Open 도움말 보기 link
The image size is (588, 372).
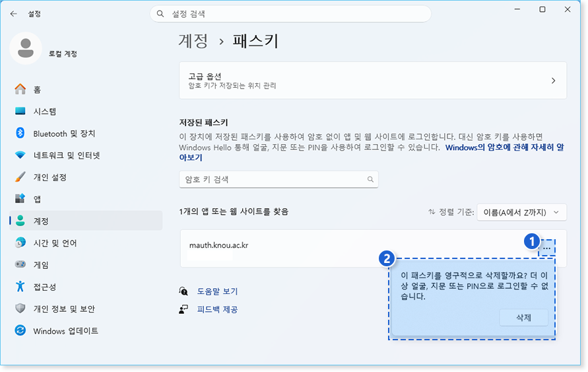pos(218,291)
